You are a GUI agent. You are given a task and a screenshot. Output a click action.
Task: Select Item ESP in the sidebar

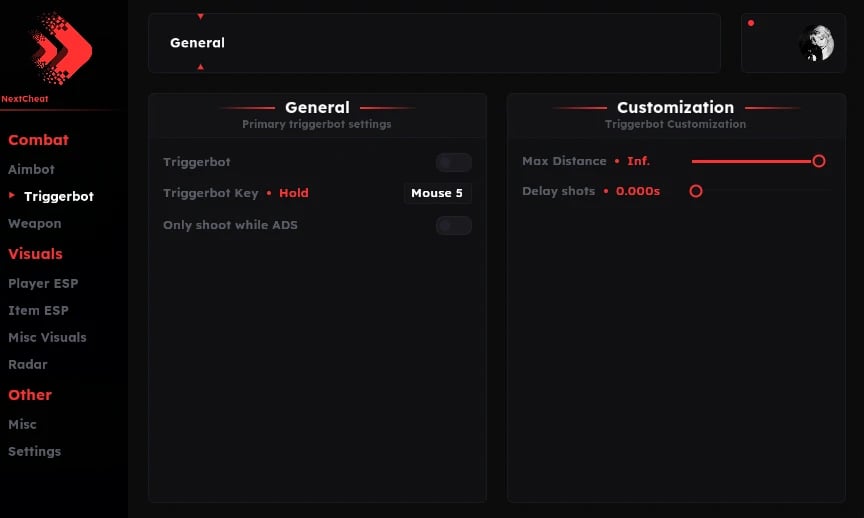pyautogui.click(x=38, y=310)
